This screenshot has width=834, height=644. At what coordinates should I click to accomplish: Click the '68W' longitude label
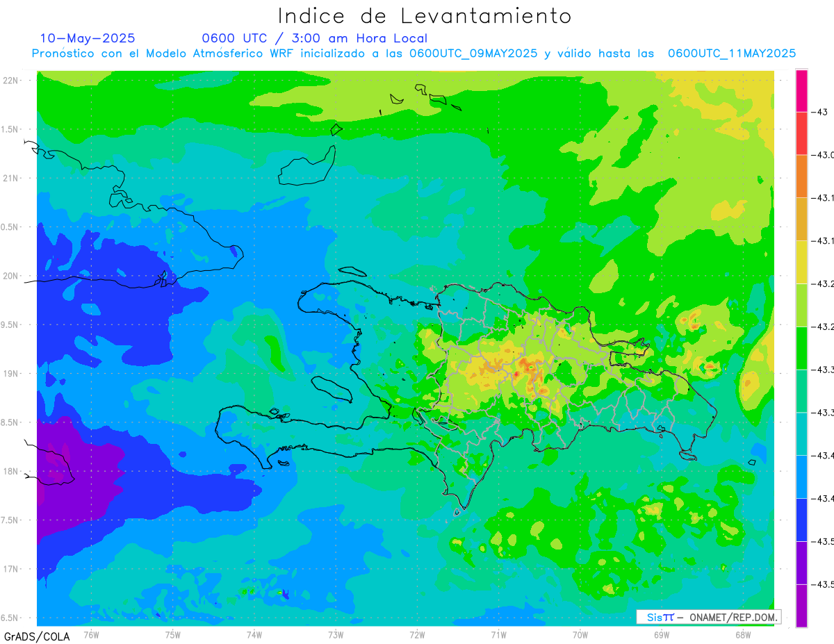click(743, 635)
